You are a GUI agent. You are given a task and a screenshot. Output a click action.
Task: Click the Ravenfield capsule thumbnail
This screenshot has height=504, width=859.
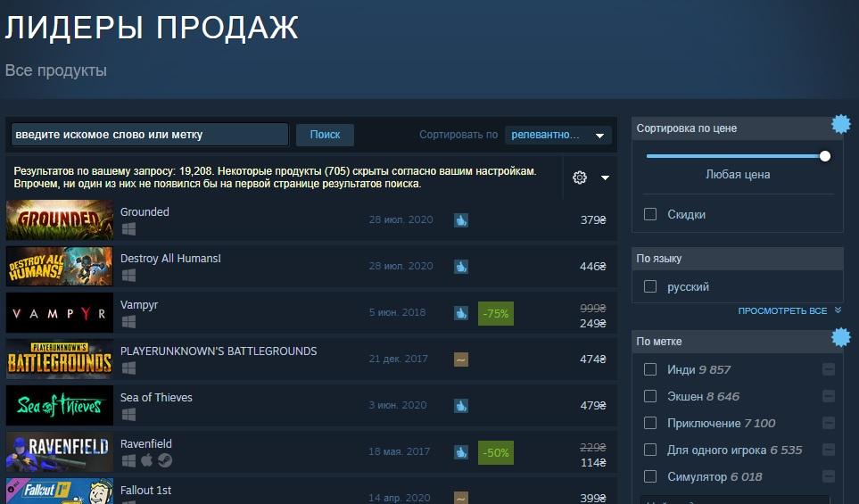pos(59,452)
